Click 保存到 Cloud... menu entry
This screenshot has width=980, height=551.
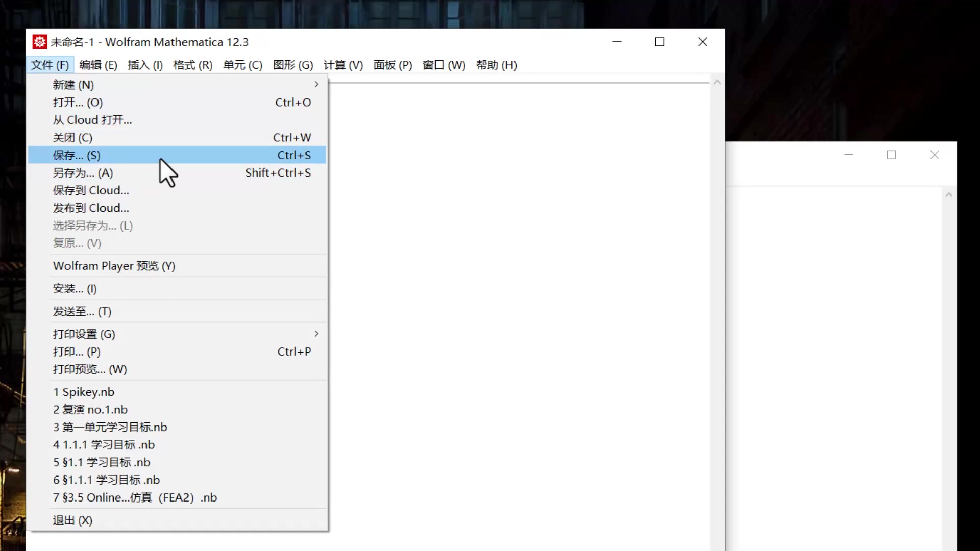coord(91,190)
